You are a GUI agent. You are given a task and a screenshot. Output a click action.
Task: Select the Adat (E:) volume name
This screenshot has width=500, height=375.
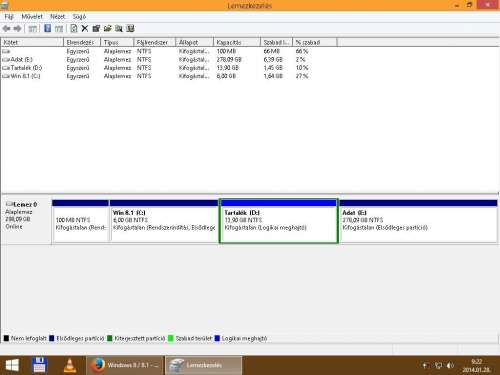[x=22, y=60]
